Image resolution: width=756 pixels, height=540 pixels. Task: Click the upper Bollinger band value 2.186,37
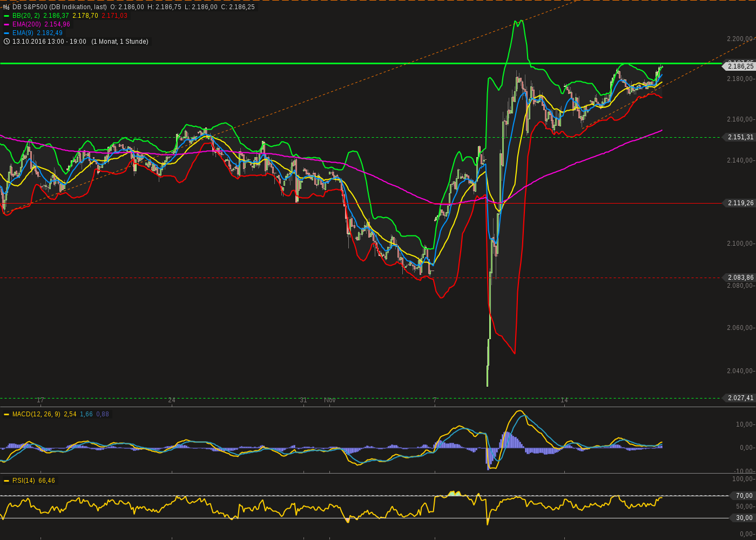pos(56,16)
